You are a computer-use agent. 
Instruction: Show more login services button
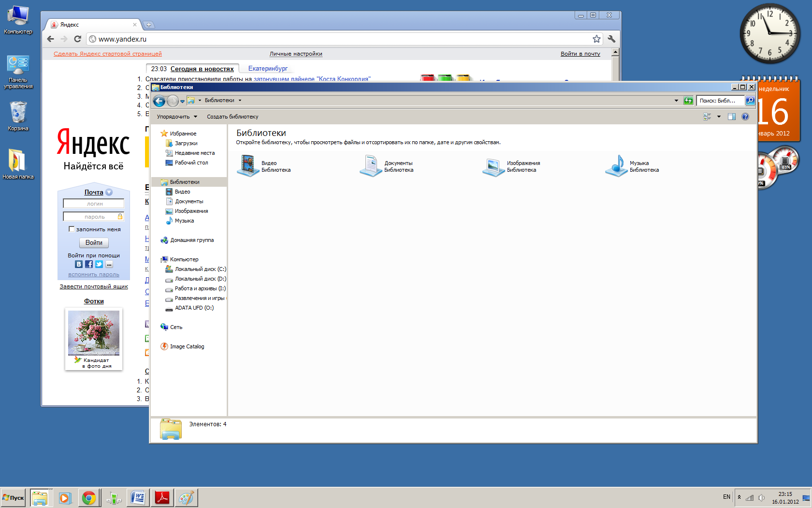tap(109, 264)
